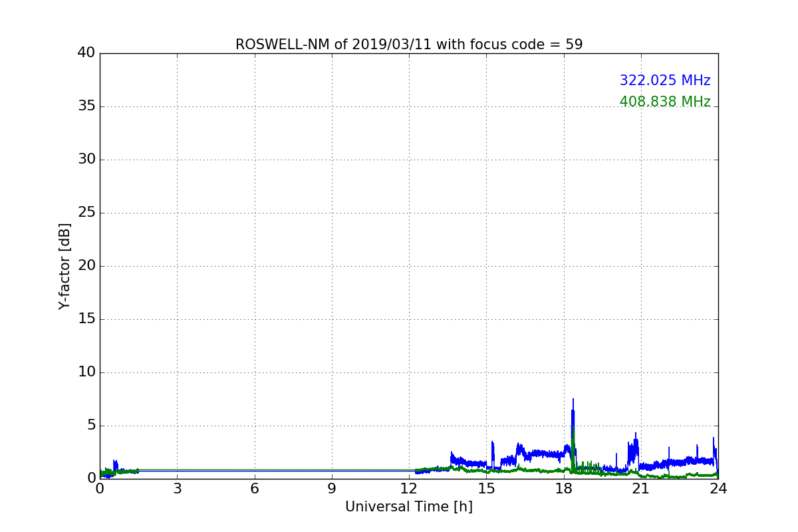Viewport: 798px width, 532px height.
Task: Click the y-axis tick label 40
Action: click(86, 53)
